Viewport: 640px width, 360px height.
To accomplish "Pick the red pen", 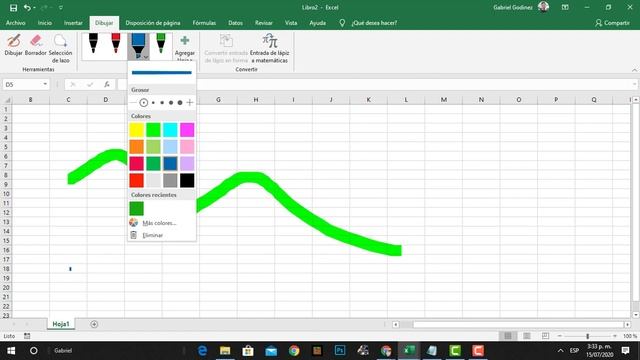I will tap(116, 44).
